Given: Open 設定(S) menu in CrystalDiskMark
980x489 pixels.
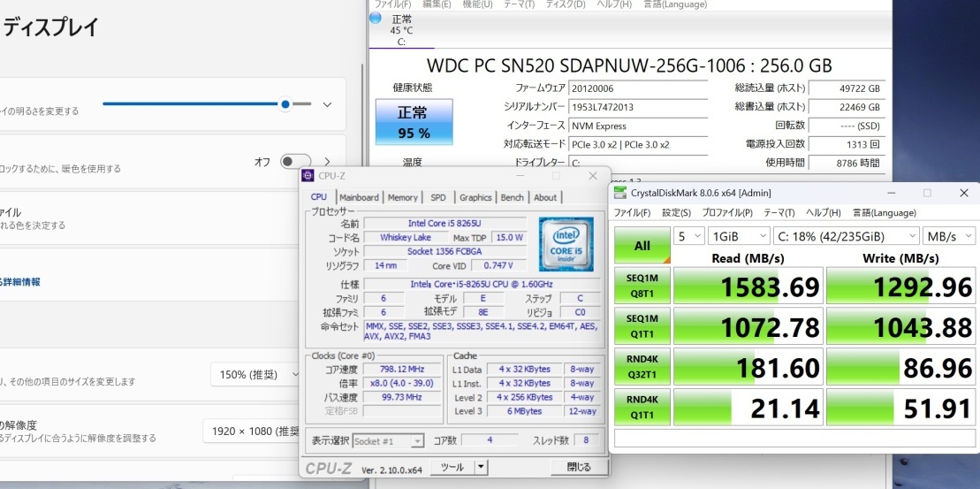Looking at the screenshot, I should (676, 212).
